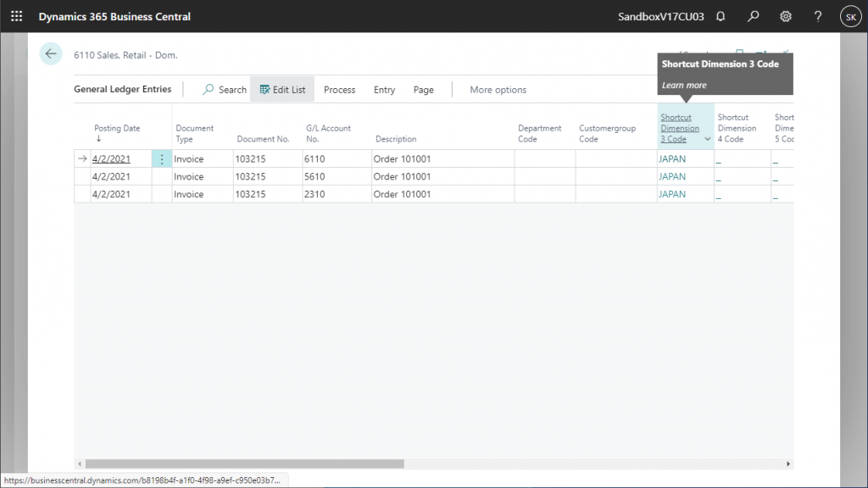
Task: Click Customergroup Code cell in 5610 row
Action: pos(616,176)
